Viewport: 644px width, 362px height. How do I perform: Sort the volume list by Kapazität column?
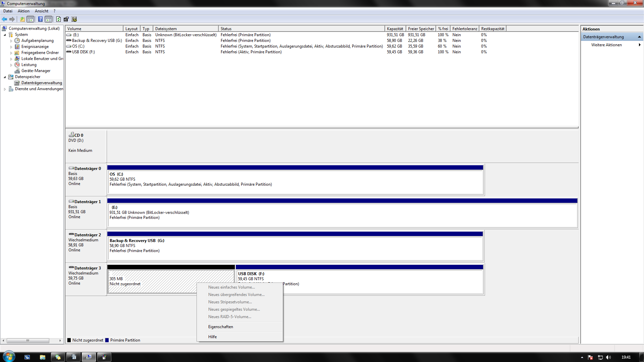tap(395, 29)
